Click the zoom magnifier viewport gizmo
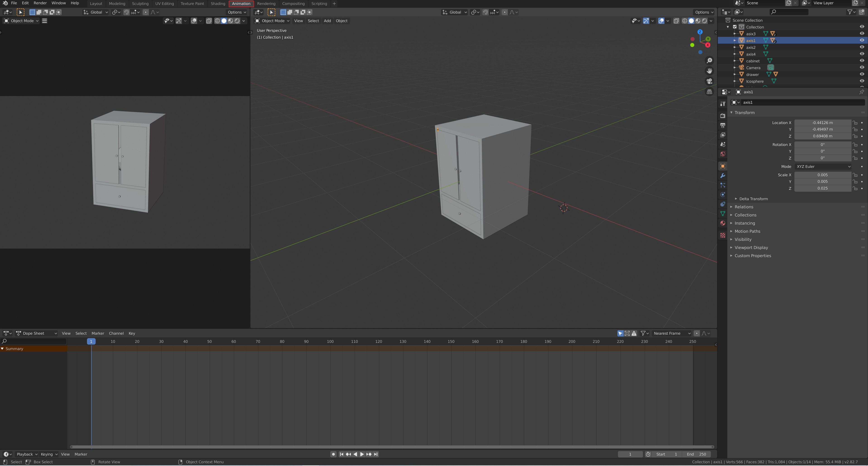This screenshot has height=466, width=868. [x=709, y=61]
